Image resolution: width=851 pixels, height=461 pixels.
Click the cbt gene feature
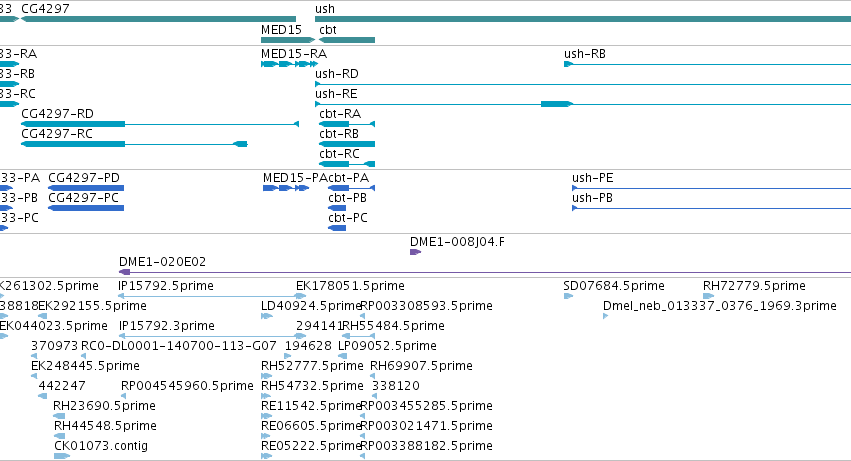tap(347, 40)
